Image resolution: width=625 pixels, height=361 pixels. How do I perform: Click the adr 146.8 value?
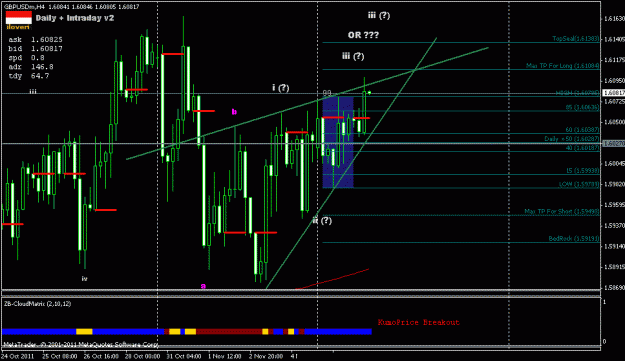click(x=31, y=67)
